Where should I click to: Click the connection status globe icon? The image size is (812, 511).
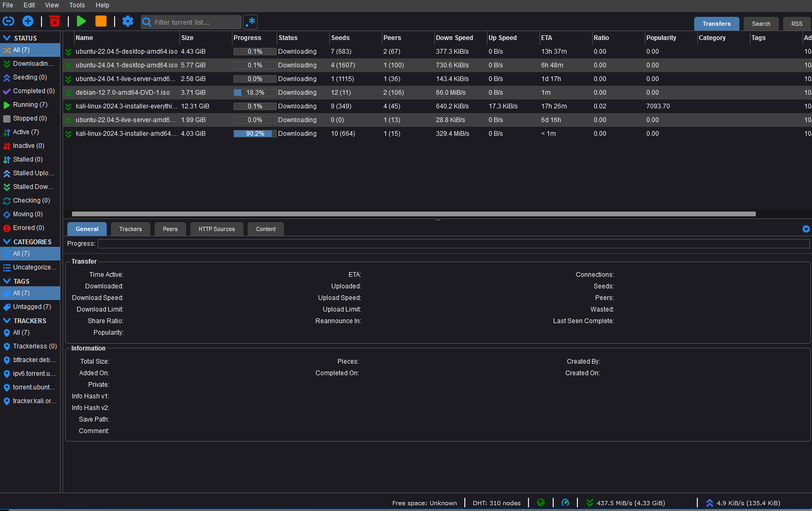tap(541, 503)
